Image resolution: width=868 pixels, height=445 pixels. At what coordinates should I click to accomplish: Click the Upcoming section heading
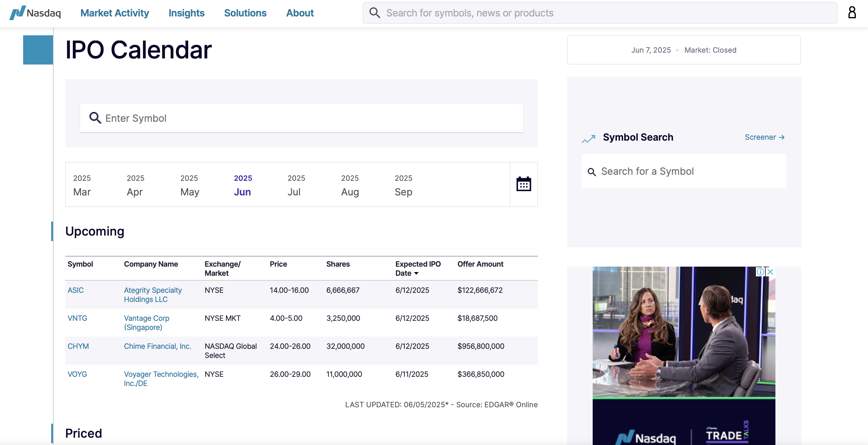(x=95, y=231)
